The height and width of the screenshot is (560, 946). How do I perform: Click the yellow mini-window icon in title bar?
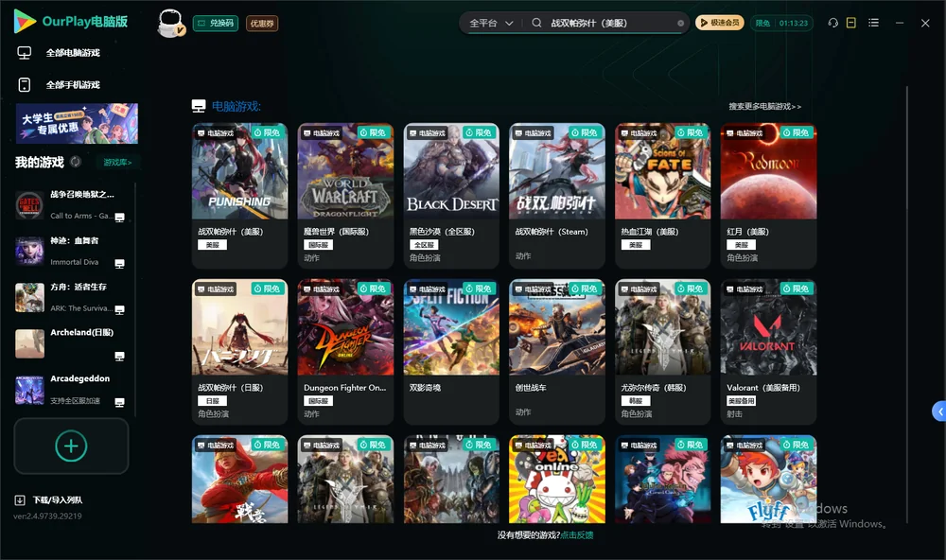(851, 23)
